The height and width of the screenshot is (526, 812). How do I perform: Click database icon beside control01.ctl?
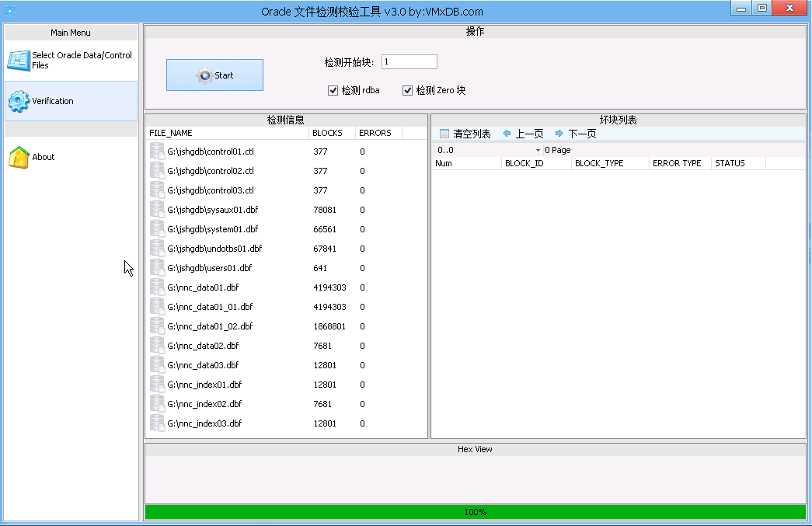tap(157, 152)
